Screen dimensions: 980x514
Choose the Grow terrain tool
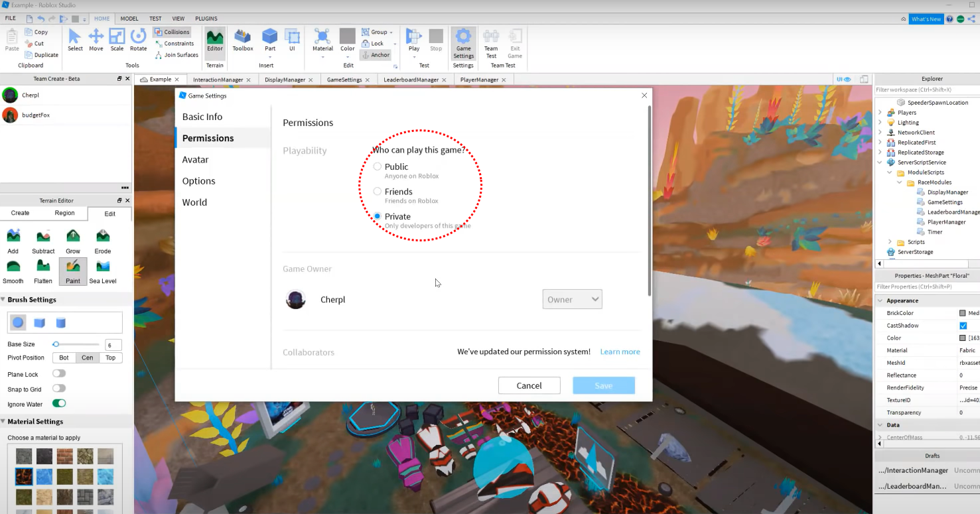pos(73,241)
